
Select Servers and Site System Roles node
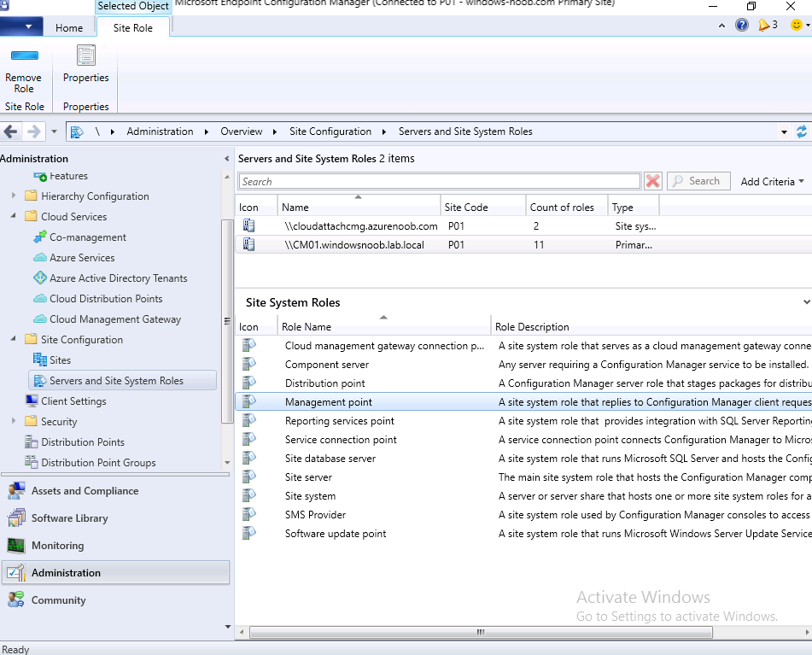tap(123, 380)
